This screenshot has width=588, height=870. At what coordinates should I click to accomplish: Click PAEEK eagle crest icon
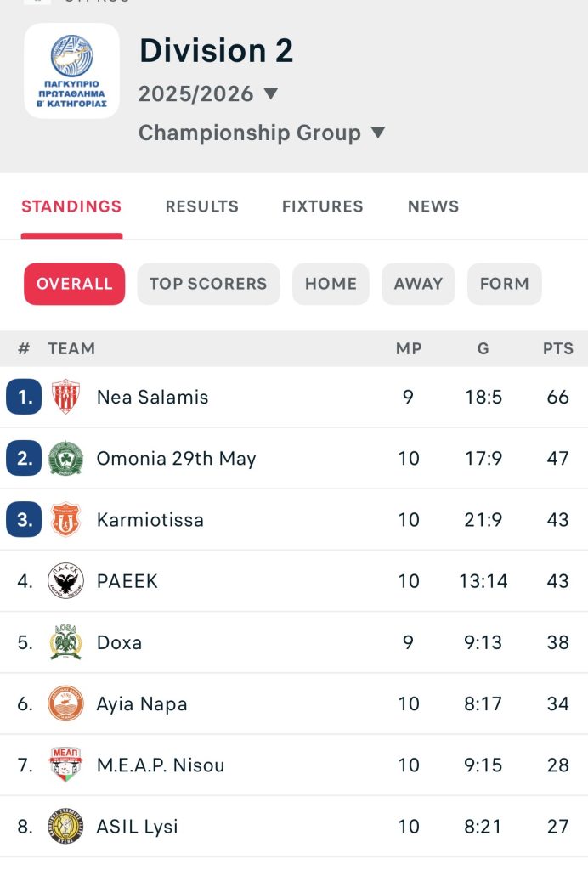(65, 581)
